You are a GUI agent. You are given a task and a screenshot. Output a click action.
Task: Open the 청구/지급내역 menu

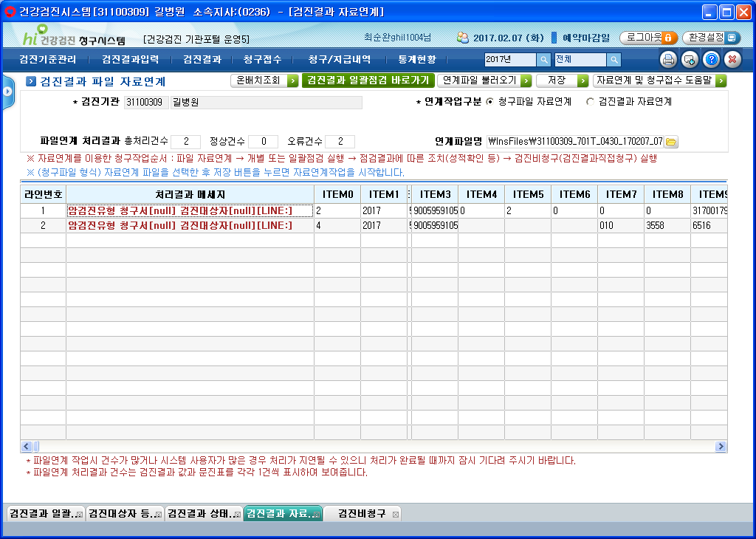(x=340, y=60)
